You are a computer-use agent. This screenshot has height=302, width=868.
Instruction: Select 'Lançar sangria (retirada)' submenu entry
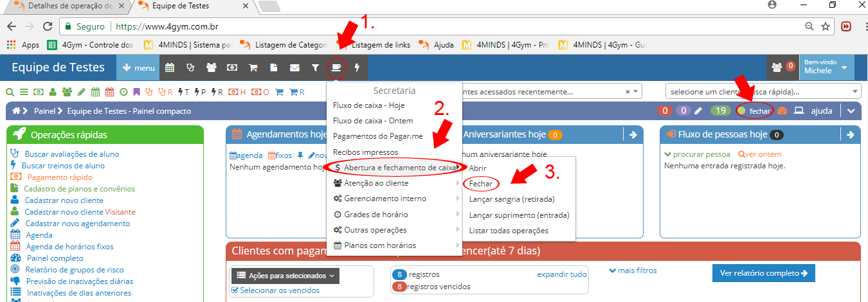(x=511, y=199)
